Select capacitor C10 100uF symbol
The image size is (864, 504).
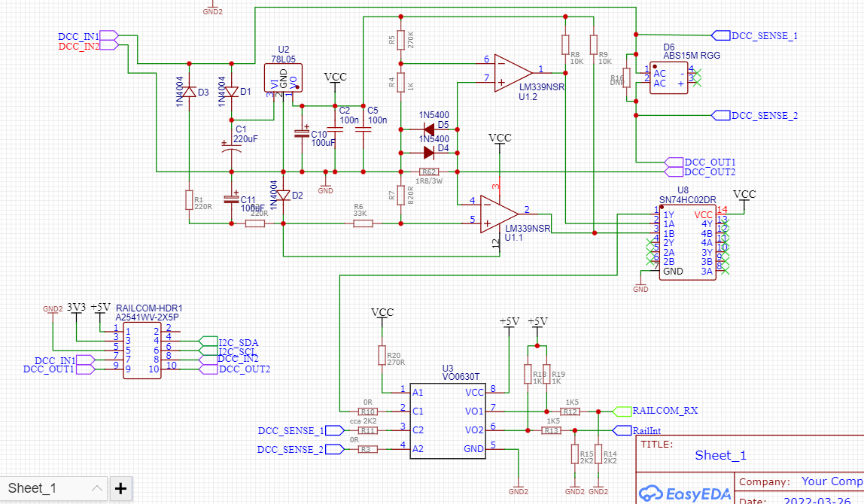[302, 133]
